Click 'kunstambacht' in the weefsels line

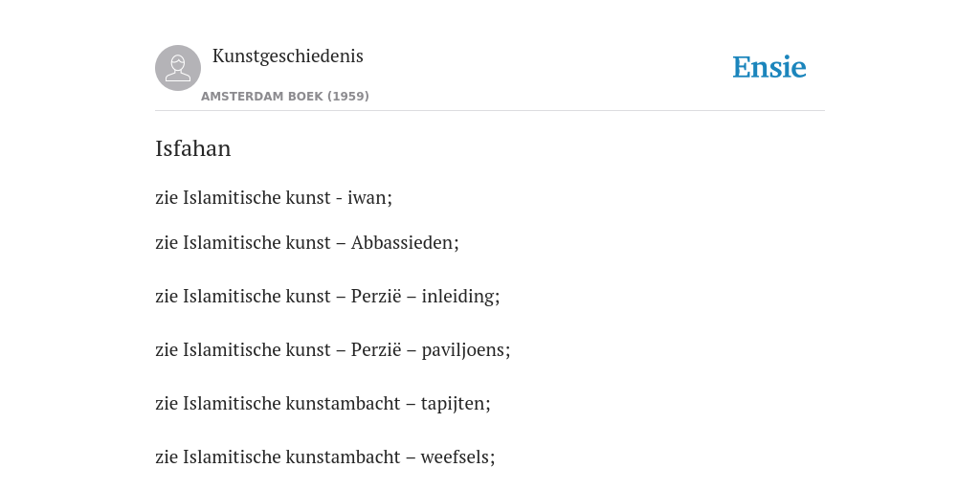pos(344,457)
